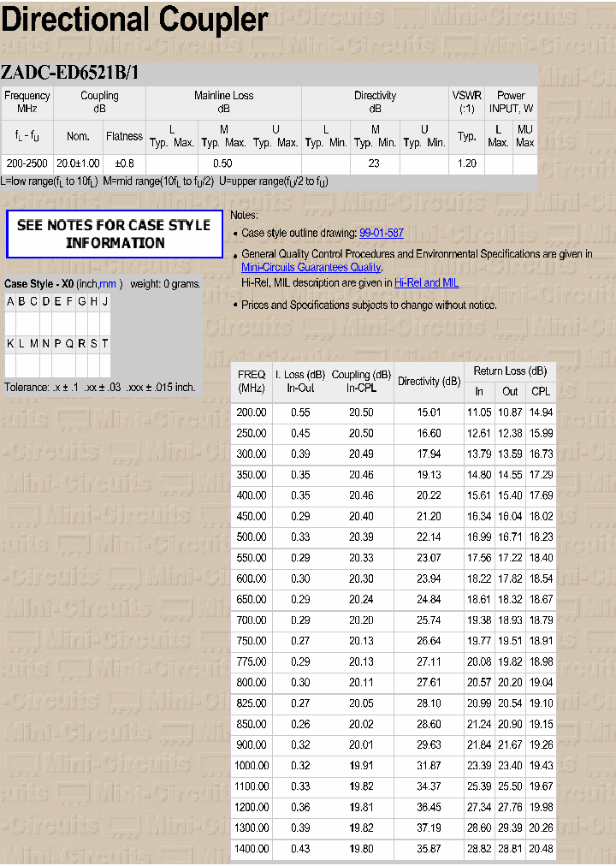Select return loss Out 20.90 in 850.00 row
Image resolution: width=616 pixels, height=866 pixels.
[510, 724]
